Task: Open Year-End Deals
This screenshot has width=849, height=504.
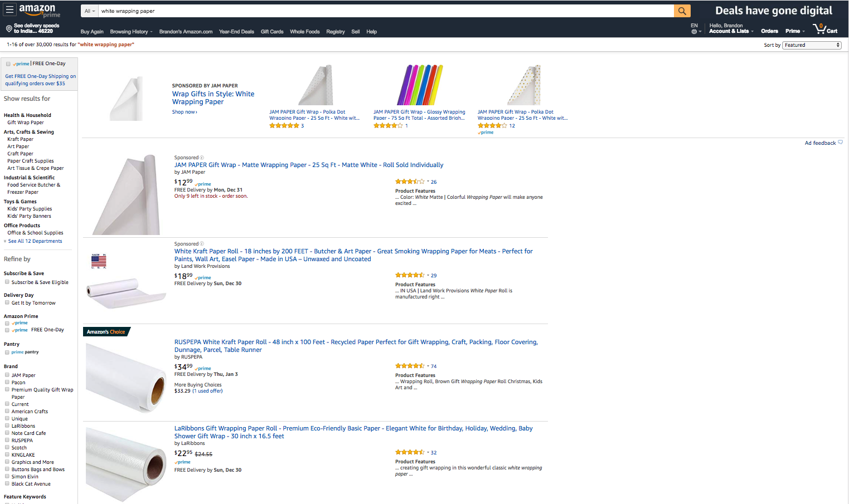Action: click(x=236, y=32)
